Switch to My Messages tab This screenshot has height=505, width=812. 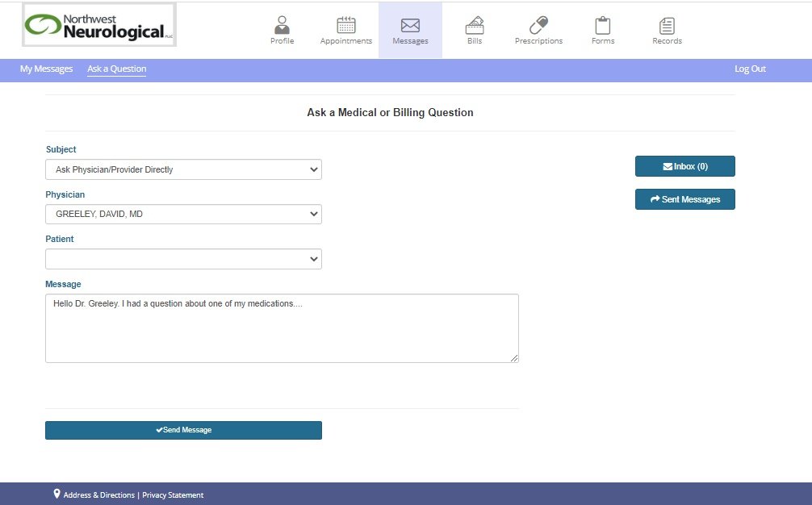tap(46, 69)
